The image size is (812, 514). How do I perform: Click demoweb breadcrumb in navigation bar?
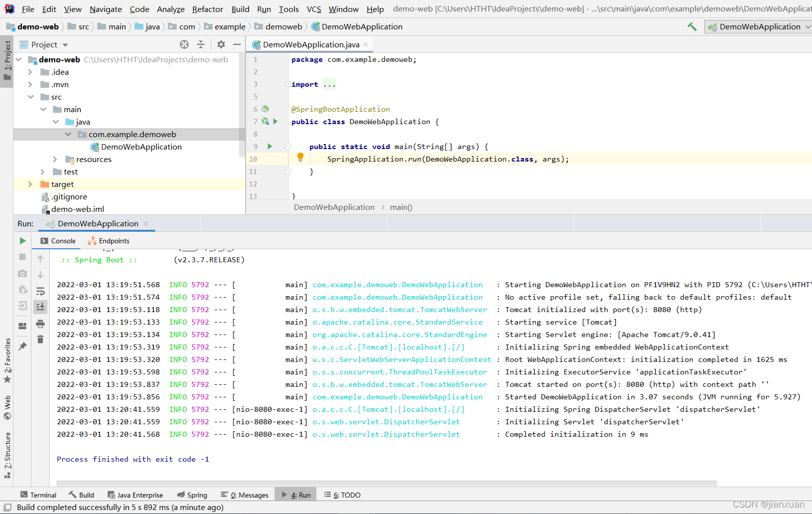click(278, 27)
